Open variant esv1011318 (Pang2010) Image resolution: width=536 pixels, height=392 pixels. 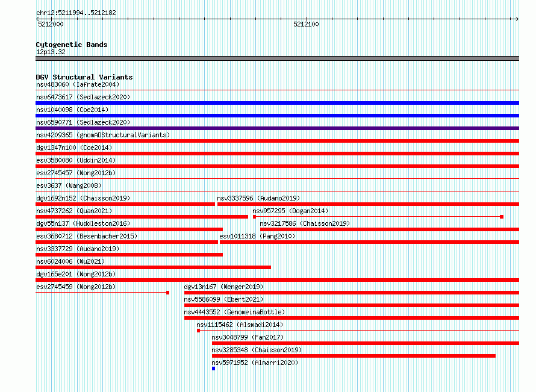click(257, 236)
